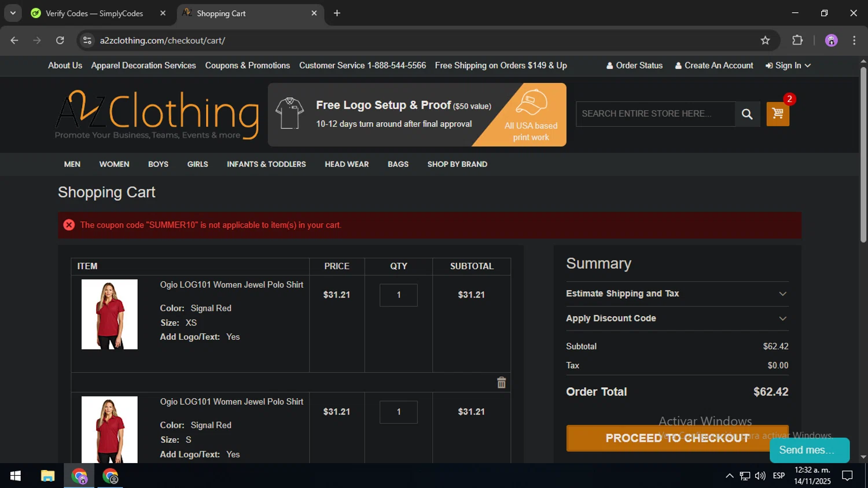
Task: Click the browser address bar URL
Action: [163, 41]
